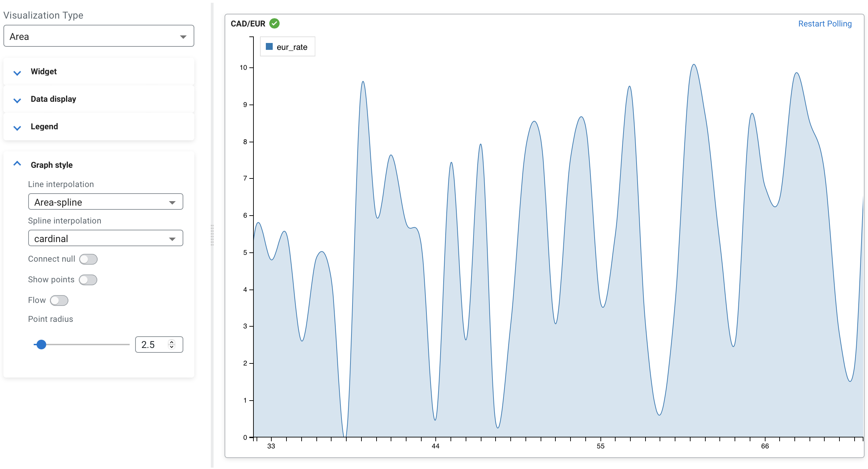
Task: Open the Visualization Type dropdown
Action: pyautogui.click(x=99, y=36)
